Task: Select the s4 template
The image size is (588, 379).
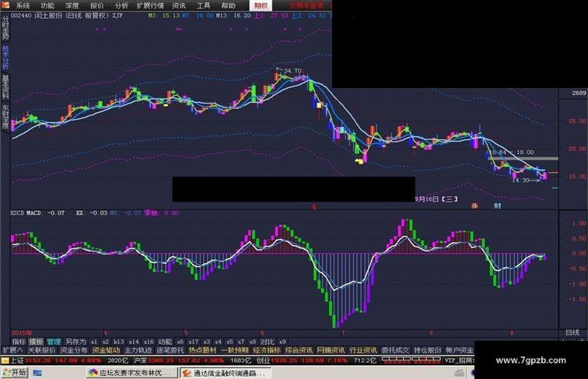Action: [219, 342]
